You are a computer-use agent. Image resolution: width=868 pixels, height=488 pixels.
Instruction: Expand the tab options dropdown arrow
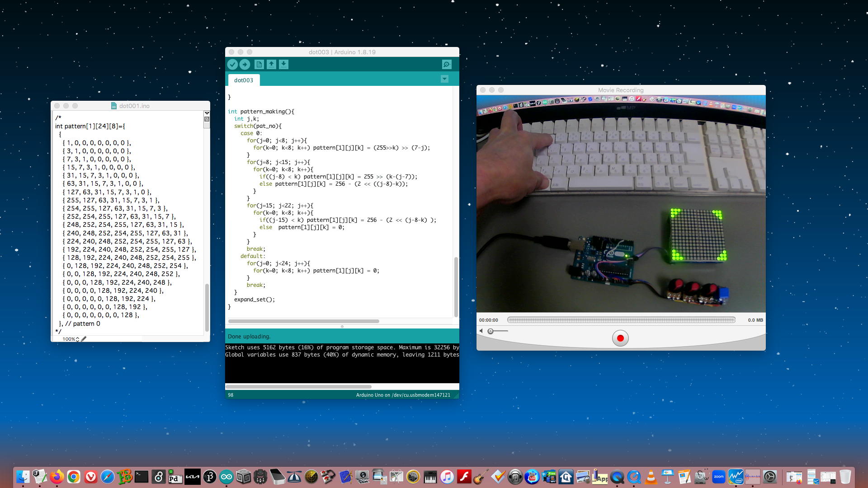pos(444,79)
